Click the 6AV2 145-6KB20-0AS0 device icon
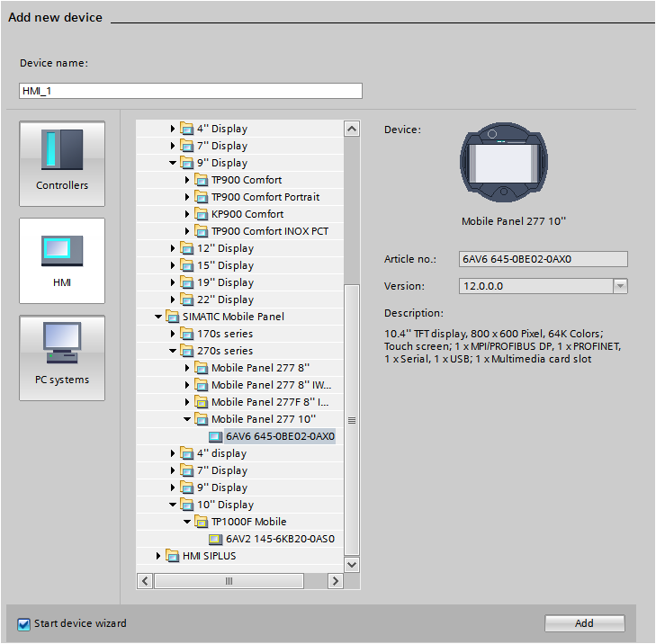Viewport: 656px width, 644px height. coord(215,539)
